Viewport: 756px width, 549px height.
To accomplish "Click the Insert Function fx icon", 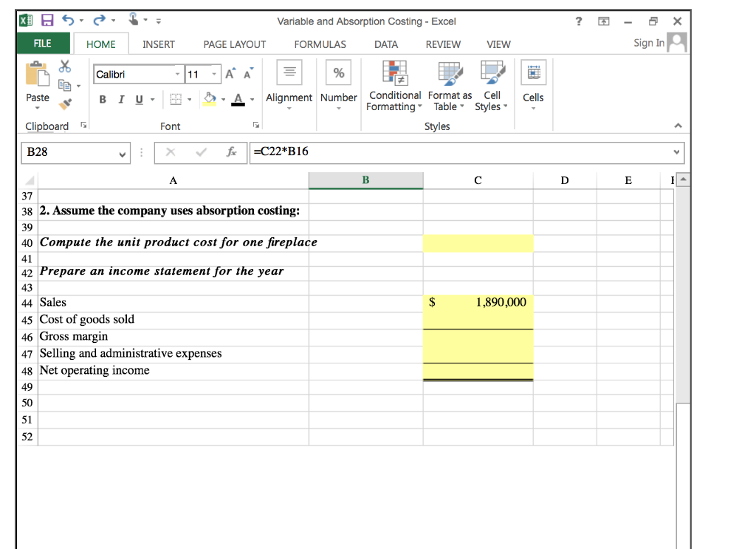I will pyautogui.click(x=232, y=151).
